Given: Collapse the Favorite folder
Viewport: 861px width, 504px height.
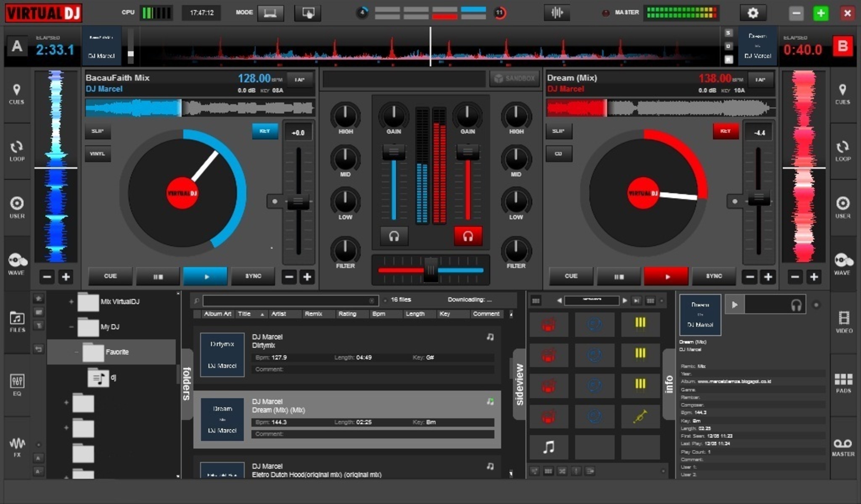Looking at the screenshot, I should coord(76,352).
